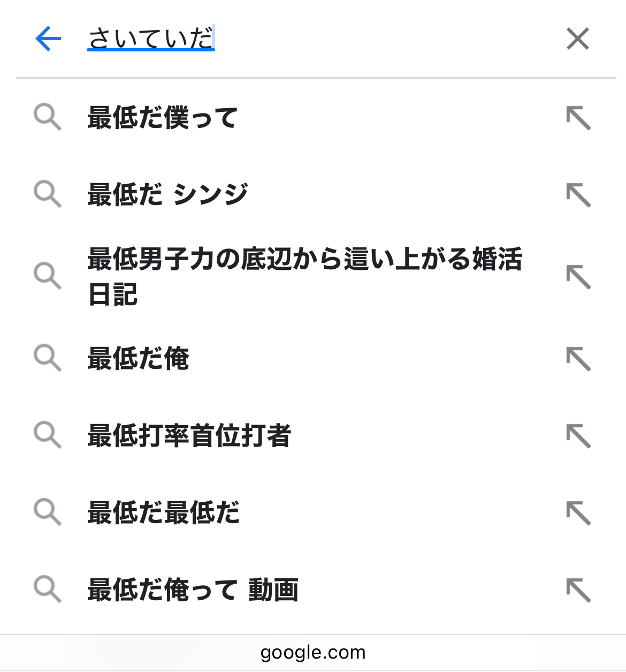The width and height of the screenshot is (626, 672).
Task: Click the arrow next to 最低だ俺って 動画
Action: coord(578,590)
